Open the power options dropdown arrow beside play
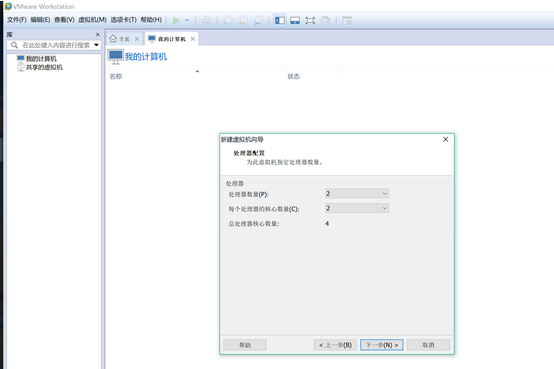The height and width of the screenshot is (369, 554). (x=187, y=20)
